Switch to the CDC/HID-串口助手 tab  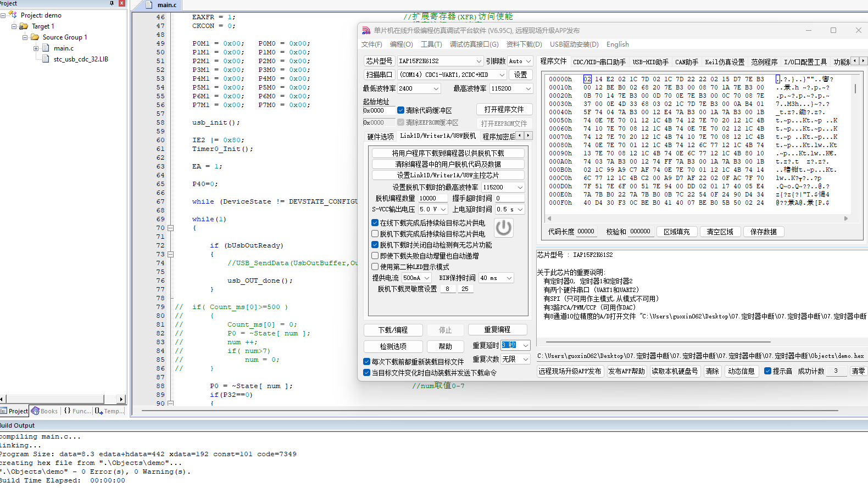(x=599, y=62)
